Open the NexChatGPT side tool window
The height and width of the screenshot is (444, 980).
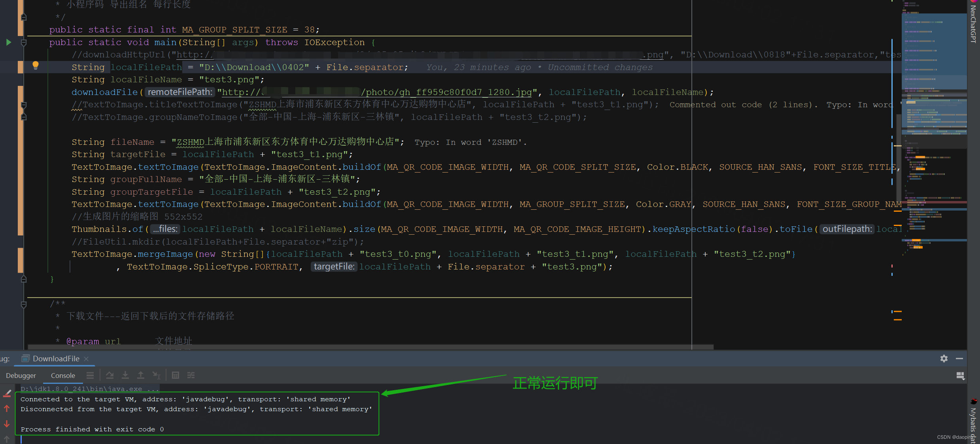[973, 24]
